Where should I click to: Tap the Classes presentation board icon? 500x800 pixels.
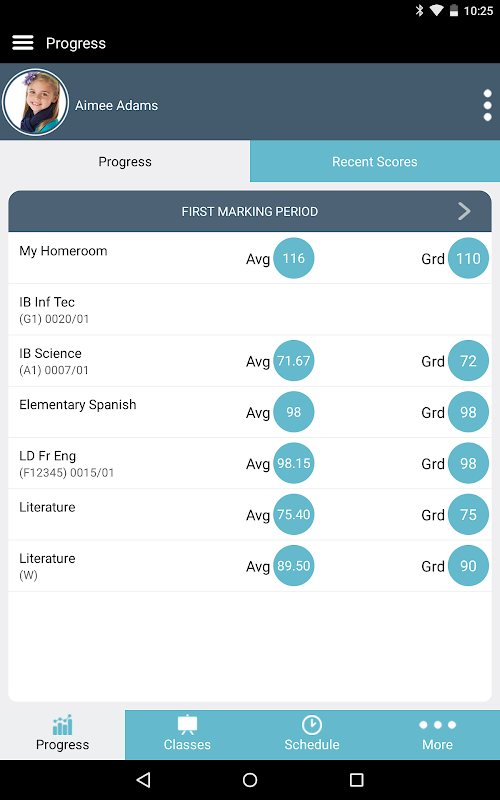187,725
